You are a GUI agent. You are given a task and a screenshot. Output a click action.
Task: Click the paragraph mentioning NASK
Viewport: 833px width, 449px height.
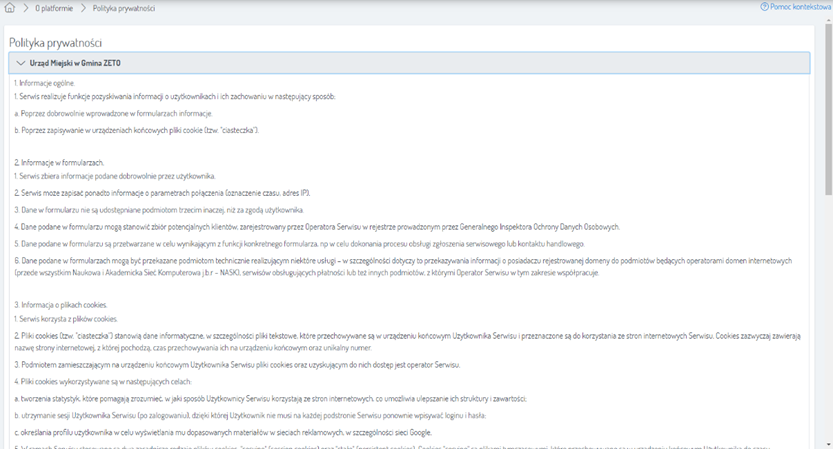click(400, 265)
